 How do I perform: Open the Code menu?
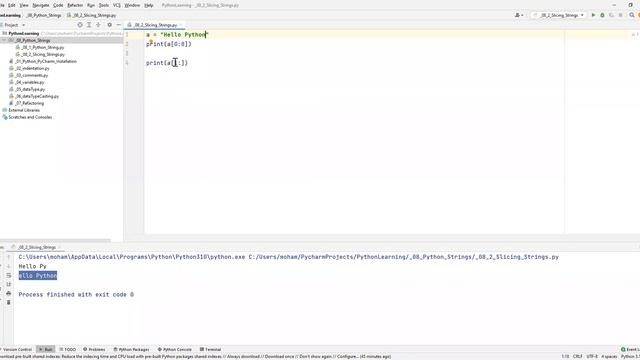(58, 5)
